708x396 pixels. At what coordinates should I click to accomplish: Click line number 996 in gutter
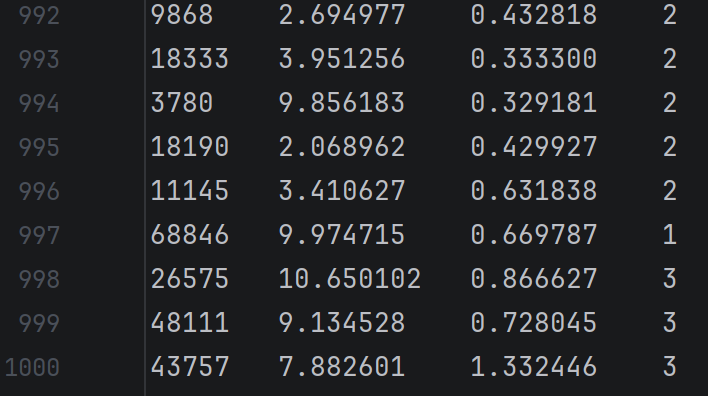tap(39, 191)
